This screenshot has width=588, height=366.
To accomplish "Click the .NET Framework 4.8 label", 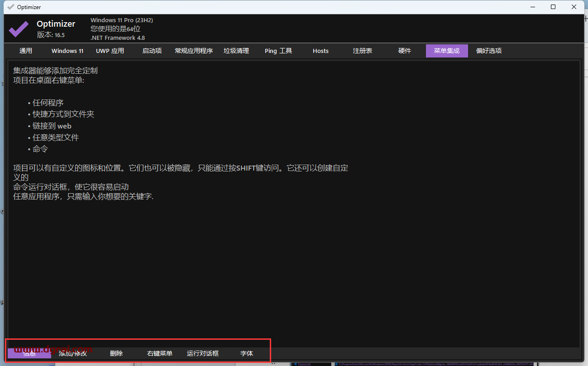I will point(118,38).
